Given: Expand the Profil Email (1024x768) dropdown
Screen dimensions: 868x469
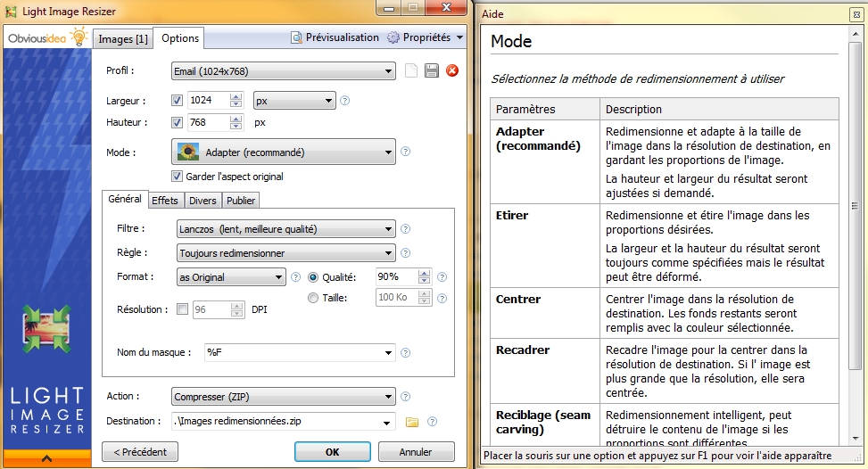Looking at the screenshot, I should [x=283, y=71].
